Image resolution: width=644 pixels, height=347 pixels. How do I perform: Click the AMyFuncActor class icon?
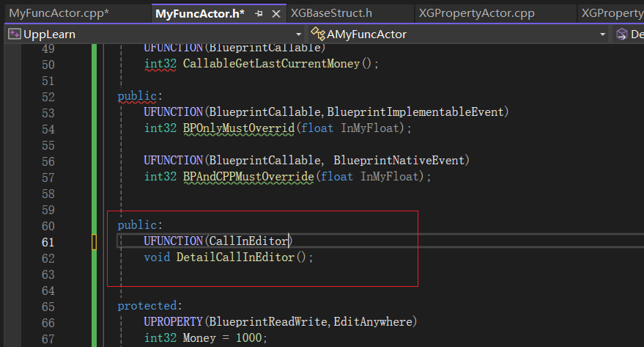(x=317, y=34)
